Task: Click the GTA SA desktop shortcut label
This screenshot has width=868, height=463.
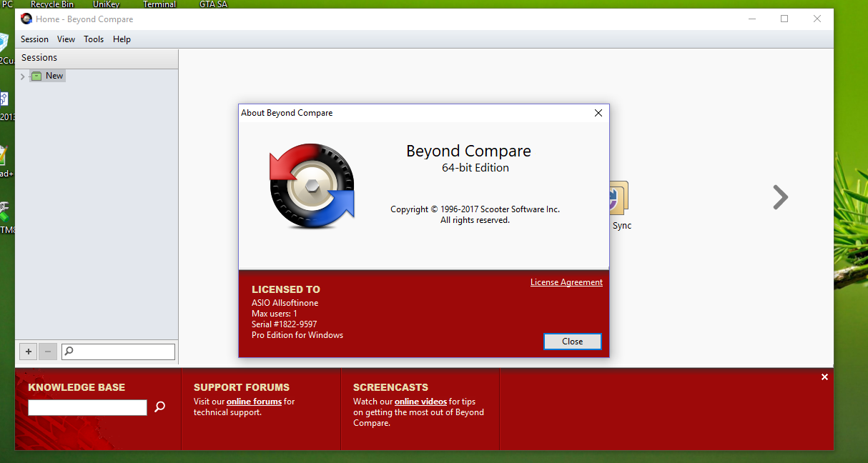Action: pyautogui.click(x=213, y=4)
